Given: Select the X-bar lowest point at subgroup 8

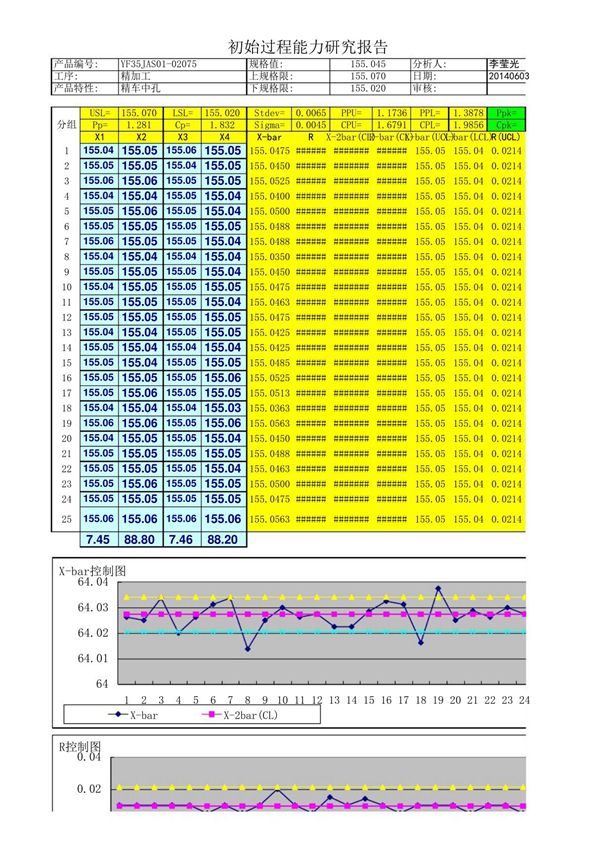Looking at the screenshot, I should [x=248, y=649].
